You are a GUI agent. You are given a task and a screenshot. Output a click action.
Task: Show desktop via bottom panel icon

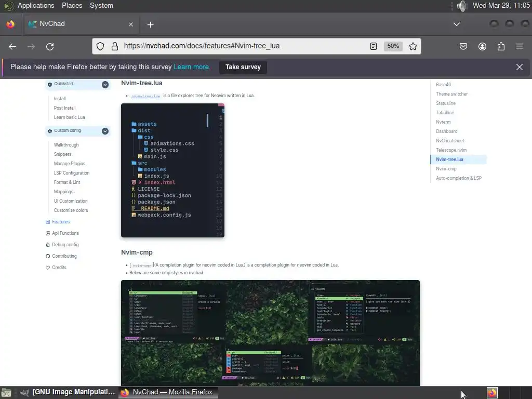(x=6, y=393)
